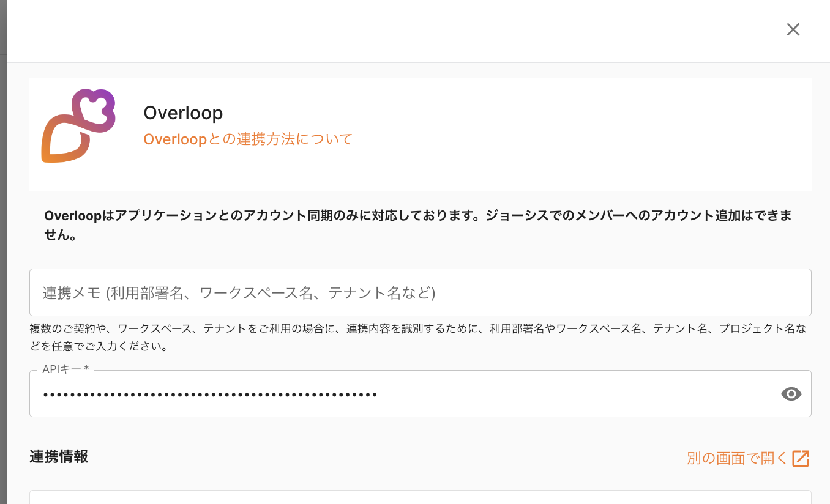Screen dimensions: 830x504
Task: Show the API key with eye icon
Action: [x=791, y=394]
